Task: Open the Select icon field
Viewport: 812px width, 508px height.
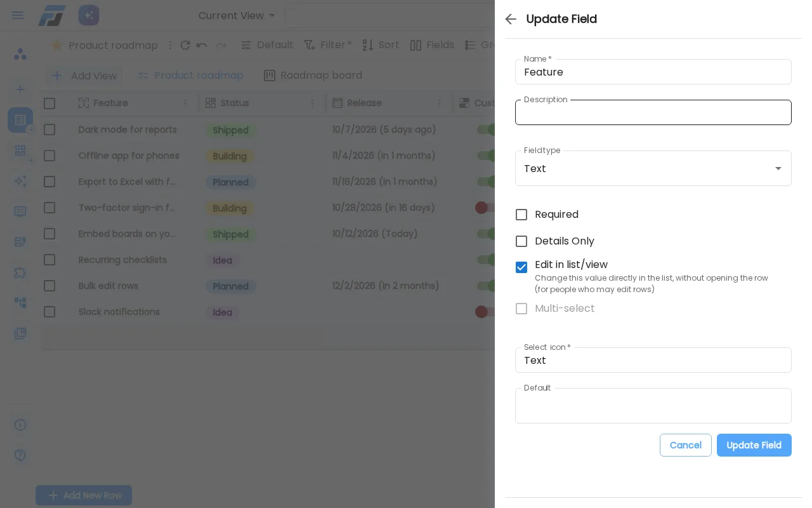Action: [653, 360]
